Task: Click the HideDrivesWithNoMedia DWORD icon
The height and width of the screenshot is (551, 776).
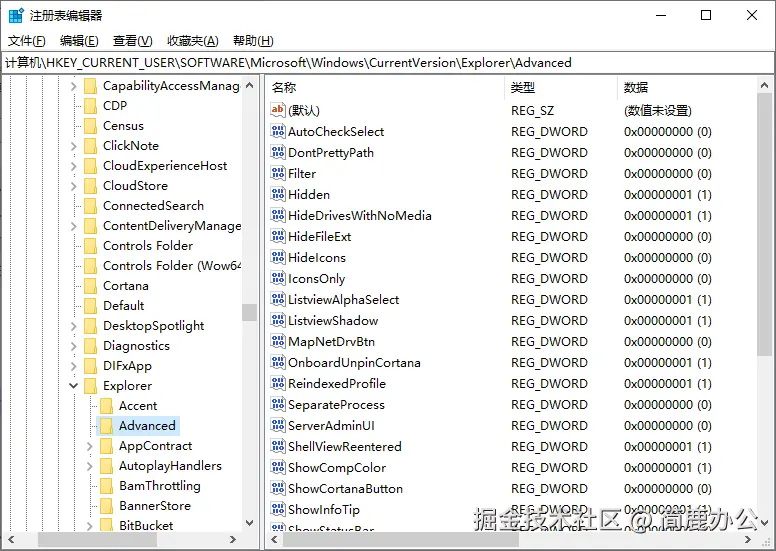Action: (278, 215)
